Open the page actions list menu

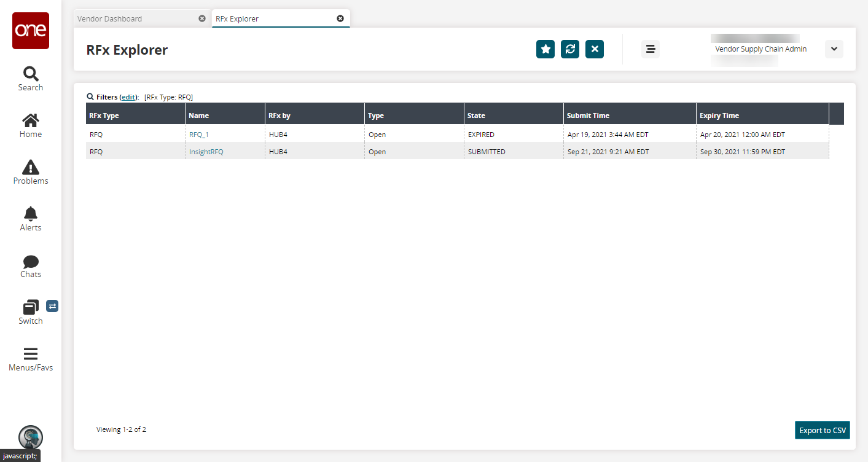click(651, 49)
